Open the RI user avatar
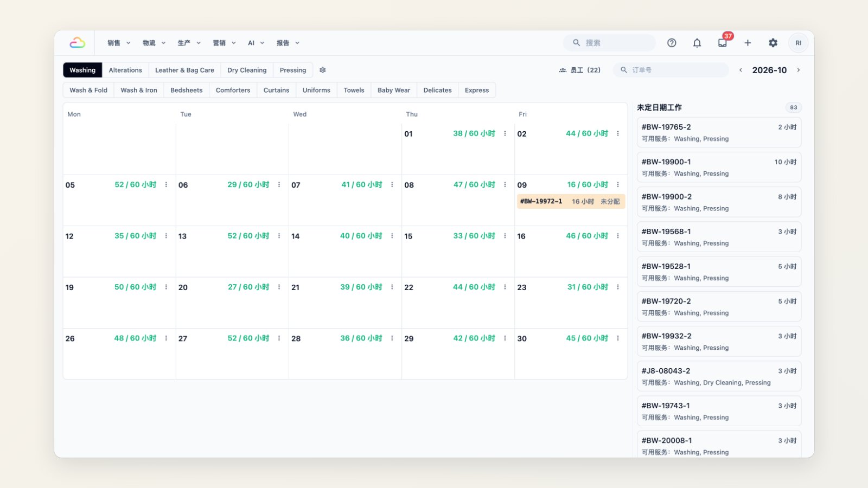 pos(798,43)
